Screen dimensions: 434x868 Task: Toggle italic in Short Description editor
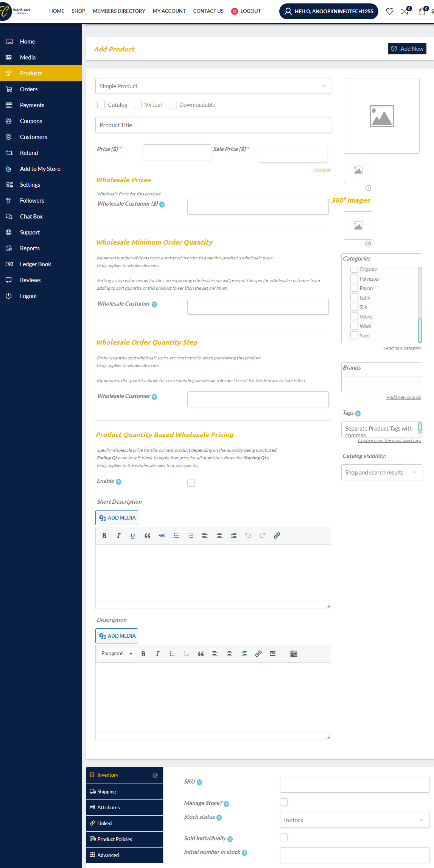[x=118, y=535]
